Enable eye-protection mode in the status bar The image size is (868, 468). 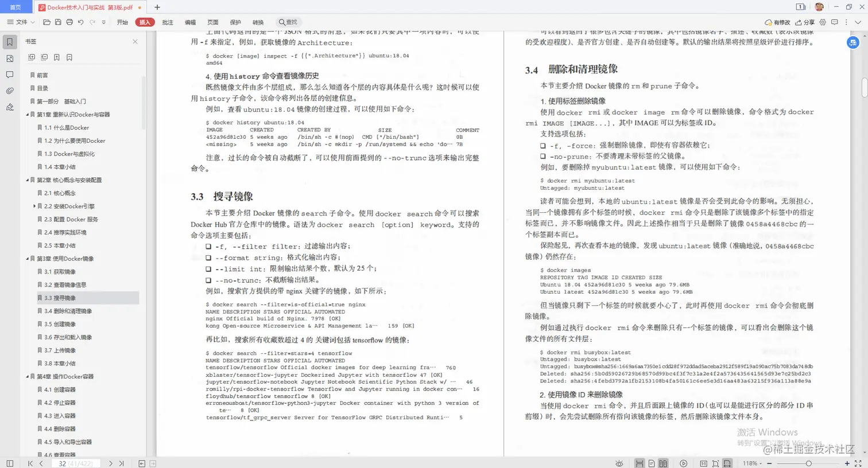(x=619, y=463)
